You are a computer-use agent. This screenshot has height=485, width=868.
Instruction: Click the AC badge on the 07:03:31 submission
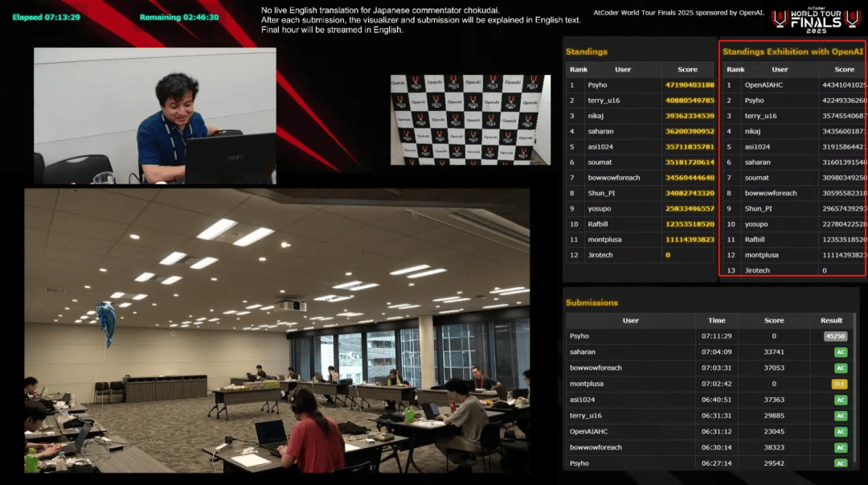pyautogui.click(x=841, y=368)
